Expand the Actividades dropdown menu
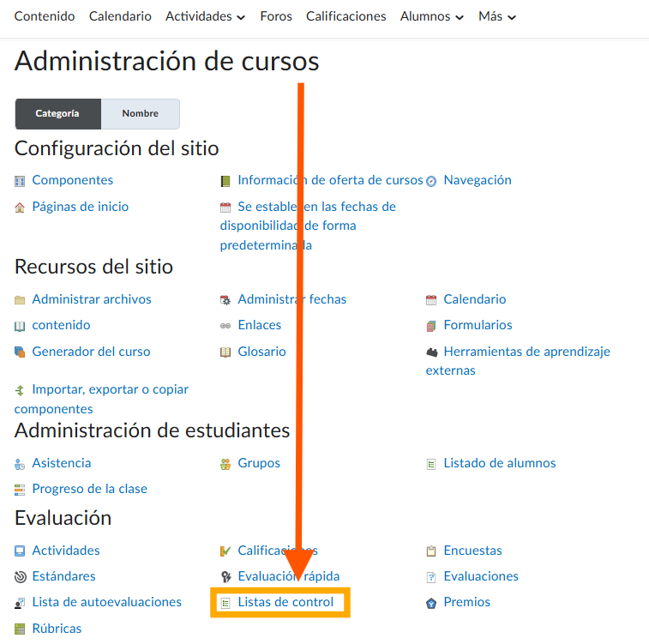The width and height of the screenshot is (649, 644). [x=205, y=16]
